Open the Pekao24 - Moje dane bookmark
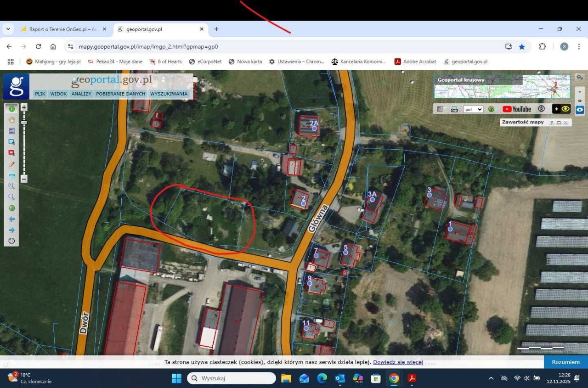The height and width of the screenshot is (388, 588). pos(115,62)
